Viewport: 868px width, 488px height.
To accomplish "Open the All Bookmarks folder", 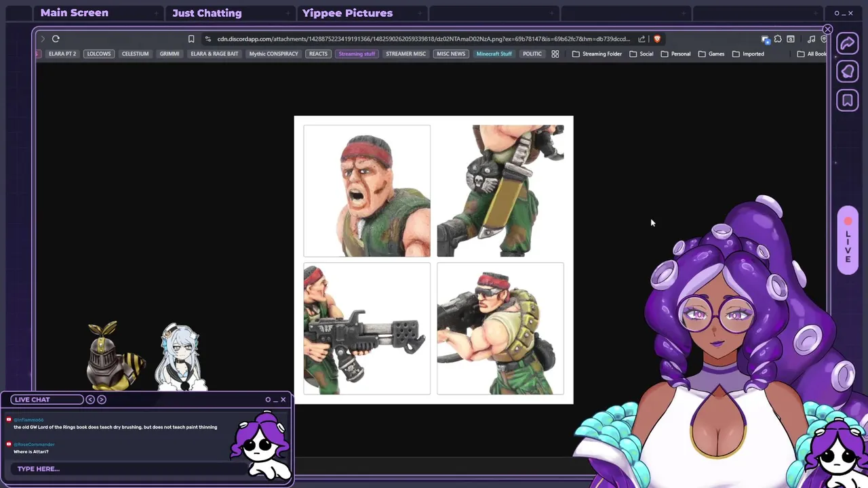I will (812, 54).
